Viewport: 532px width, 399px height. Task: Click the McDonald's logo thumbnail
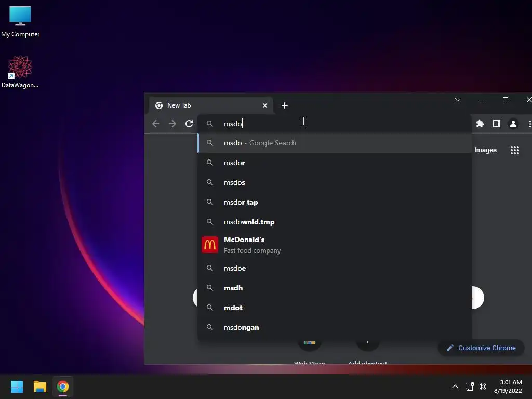coord(210,245)
